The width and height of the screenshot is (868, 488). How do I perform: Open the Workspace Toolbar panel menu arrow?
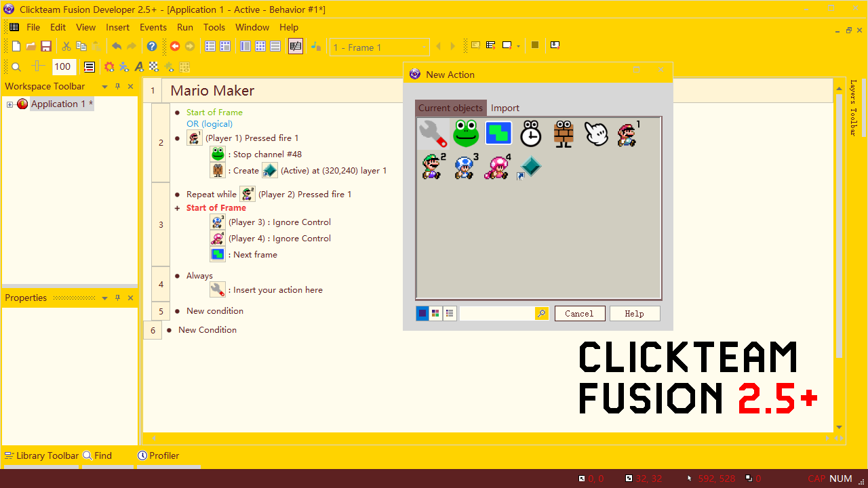104,87
